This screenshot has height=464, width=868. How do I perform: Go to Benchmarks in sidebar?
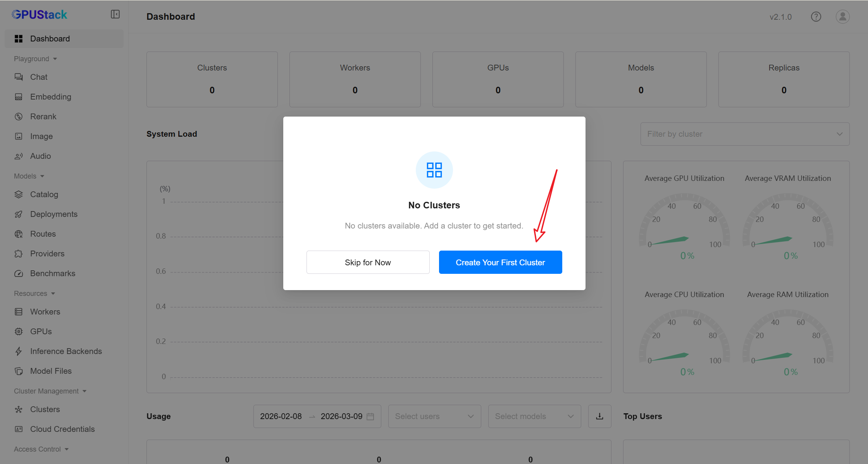tap(53, 273)
